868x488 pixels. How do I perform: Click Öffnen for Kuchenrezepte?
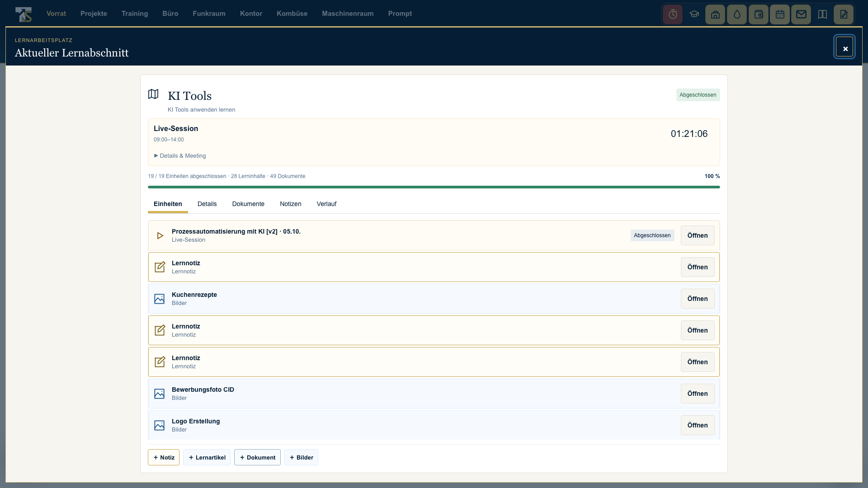(698, 299)
